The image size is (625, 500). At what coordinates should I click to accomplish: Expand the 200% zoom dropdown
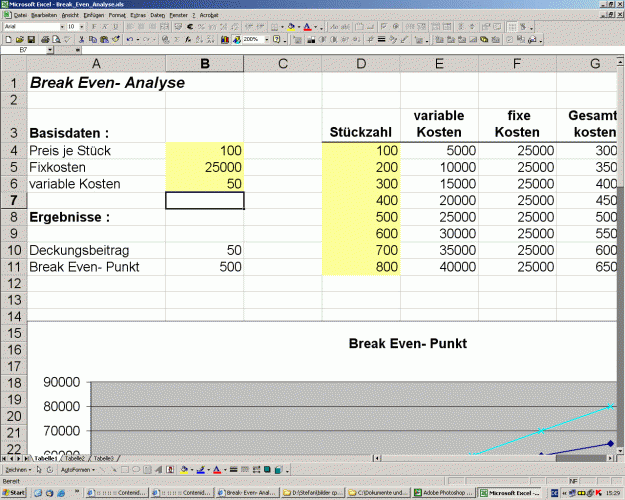point(267,39)
